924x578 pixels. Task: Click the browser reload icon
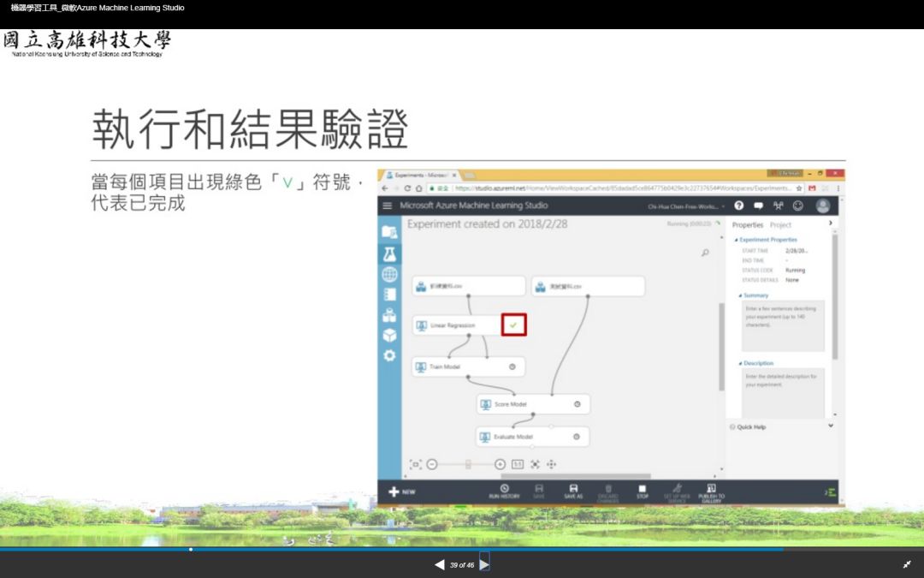[x=407, y=188]
